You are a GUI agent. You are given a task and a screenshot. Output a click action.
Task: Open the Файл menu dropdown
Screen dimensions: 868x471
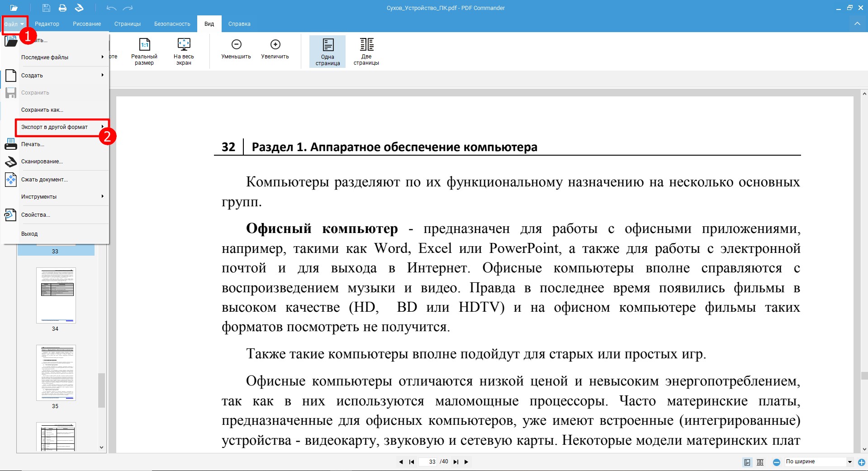14,24
